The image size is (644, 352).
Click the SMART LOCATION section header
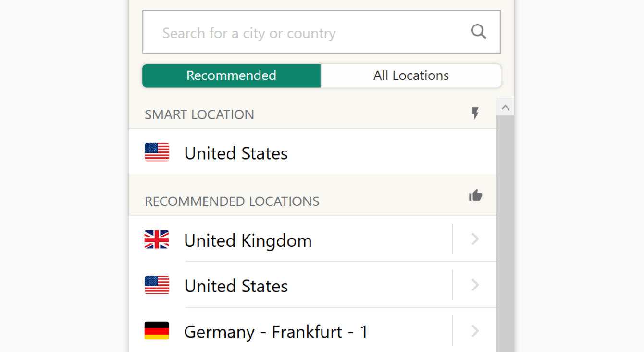[x=199, y=114]
